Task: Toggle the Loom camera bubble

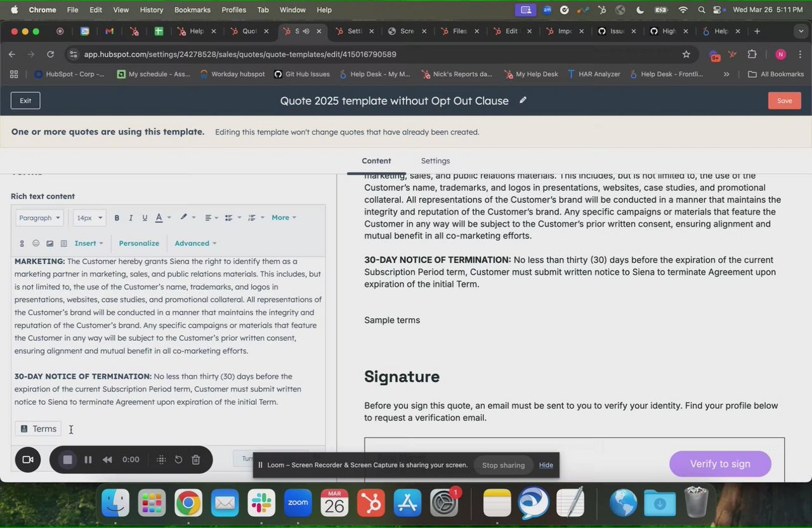Action: (28, 459)
